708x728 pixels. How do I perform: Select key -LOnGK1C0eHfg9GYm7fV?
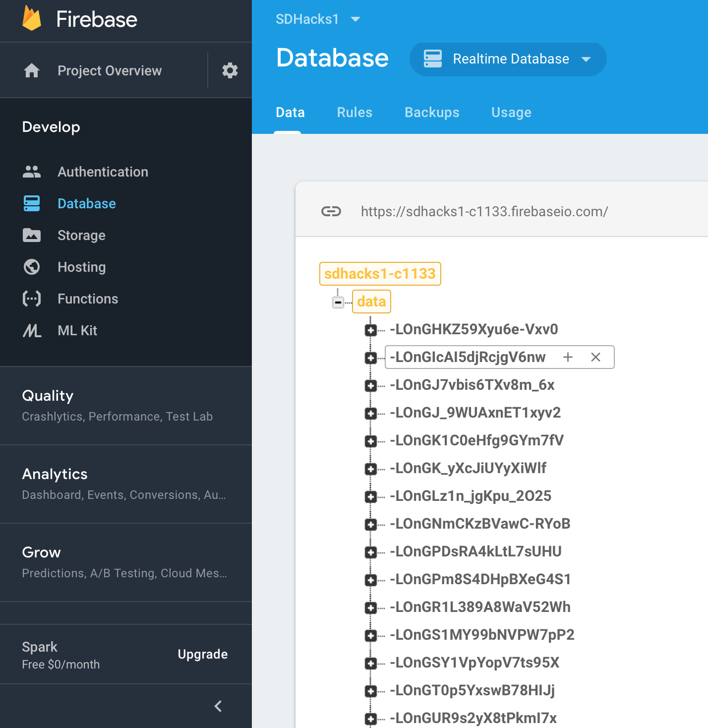coord(476,440)
